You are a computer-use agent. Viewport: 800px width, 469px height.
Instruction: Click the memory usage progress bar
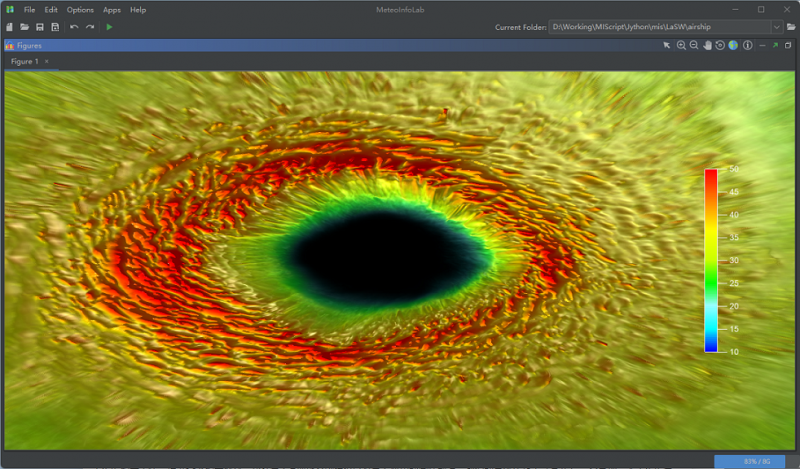pos(756,461)
